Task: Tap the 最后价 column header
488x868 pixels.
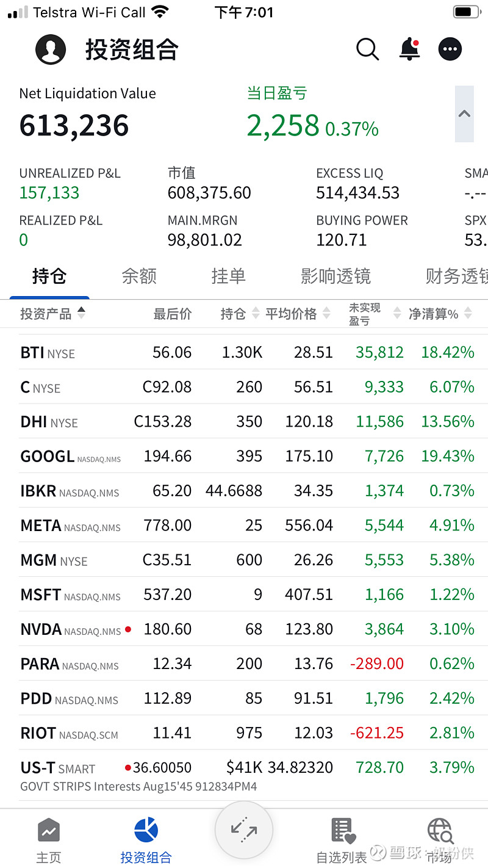Action: click(173, 314)
